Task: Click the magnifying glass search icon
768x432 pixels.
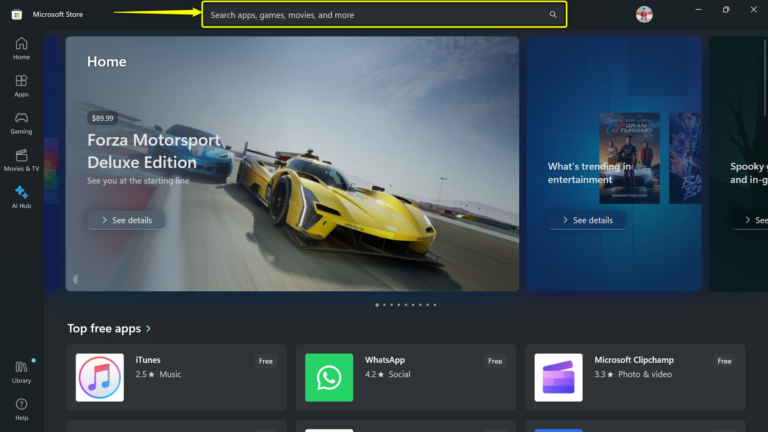Action: (553, 15)
